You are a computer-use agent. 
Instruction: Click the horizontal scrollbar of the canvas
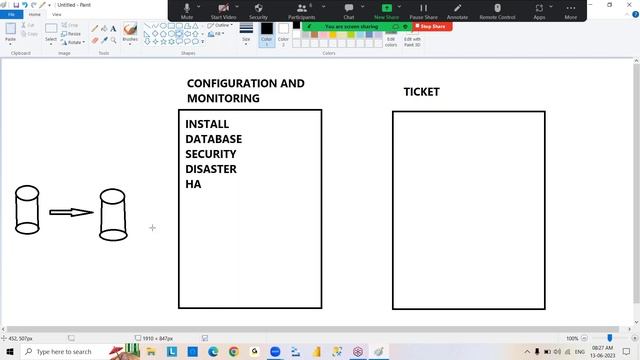point(313,329)
